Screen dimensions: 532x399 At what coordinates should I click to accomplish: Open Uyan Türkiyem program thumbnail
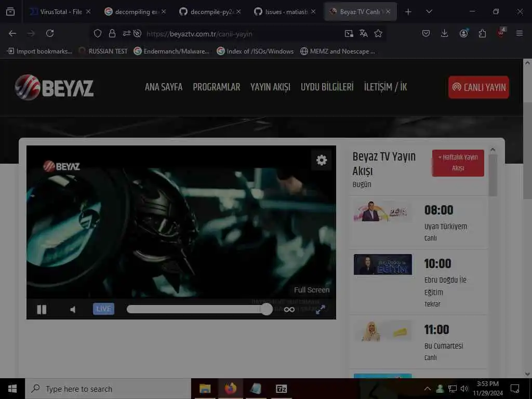[x=383, y=211]
